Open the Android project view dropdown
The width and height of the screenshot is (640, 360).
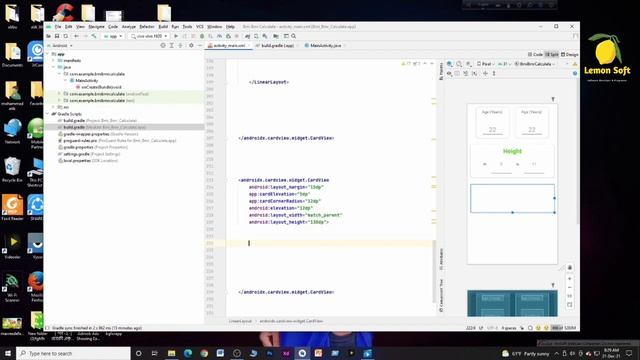(x=60, y=46)
